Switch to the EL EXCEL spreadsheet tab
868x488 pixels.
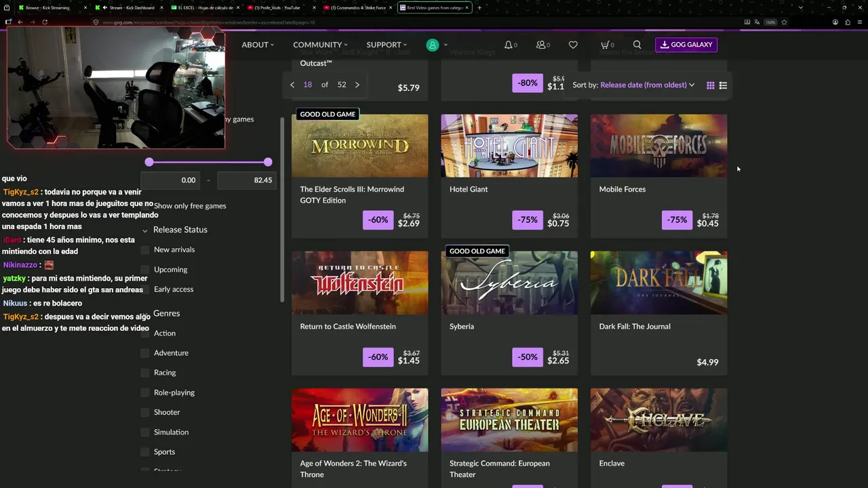coord(204,7)
